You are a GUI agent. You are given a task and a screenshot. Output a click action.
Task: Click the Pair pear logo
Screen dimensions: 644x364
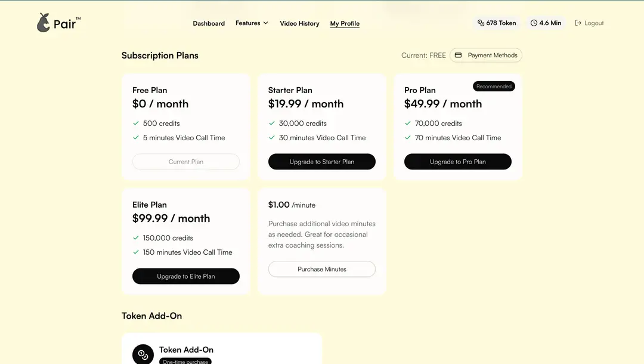pos(44,23)
